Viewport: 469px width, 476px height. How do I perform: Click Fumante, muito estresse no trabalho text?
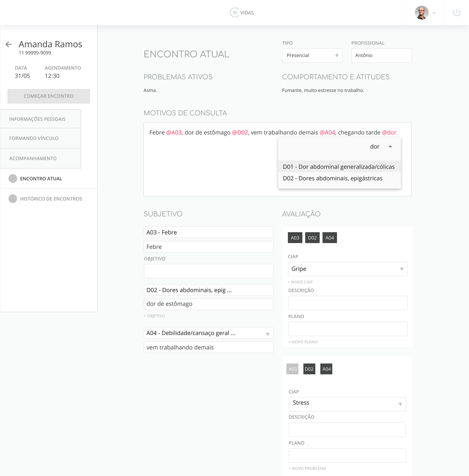[x=323, y=90]
